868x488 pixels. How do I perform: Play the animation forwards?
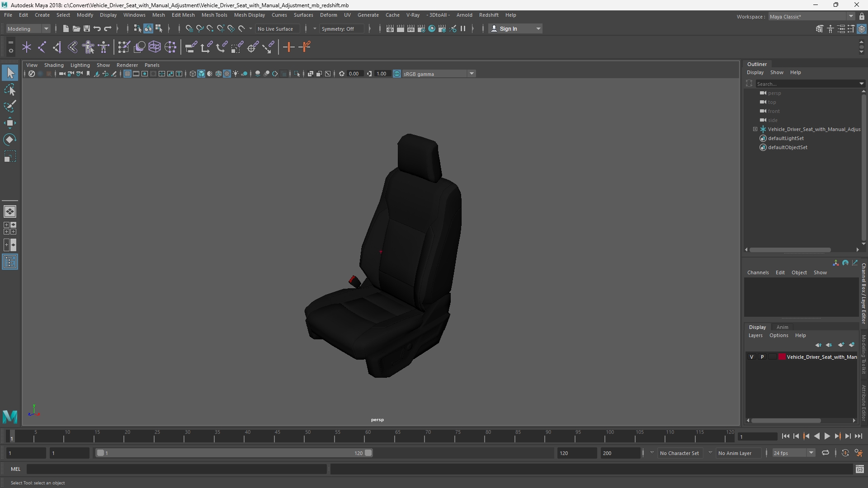pyautogui.click(x=827, y=436)
